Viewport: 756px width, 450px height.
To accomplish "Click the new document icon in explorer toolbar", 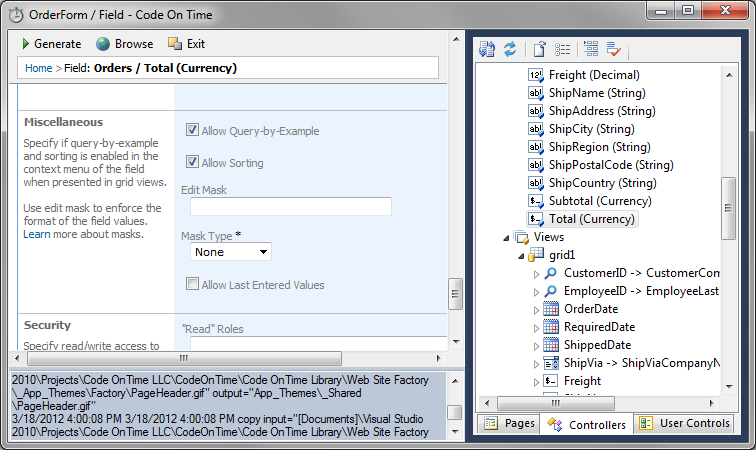I will click(540, 49).
